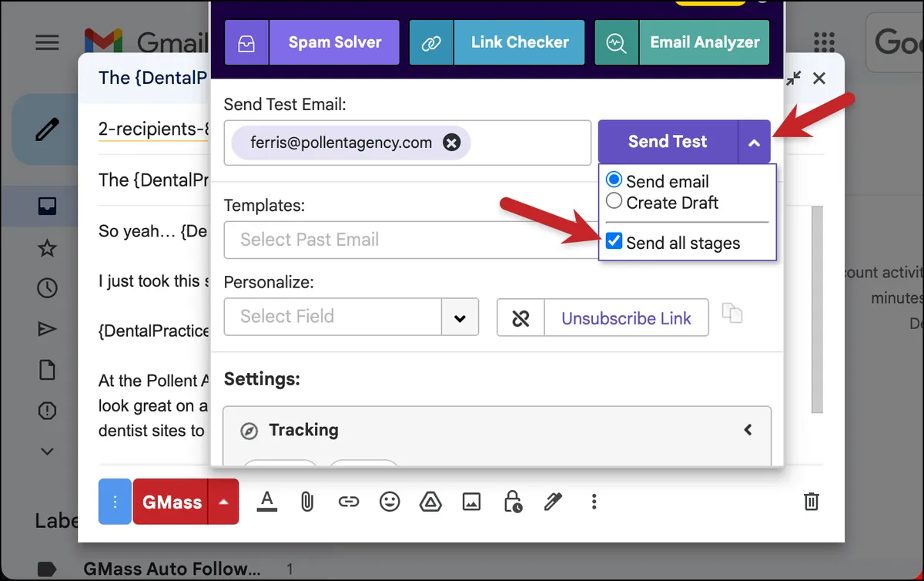924x581 pixels.
Task: Click the Select Field personalize box
Action: pyautogui.click(x=333, y=317)
